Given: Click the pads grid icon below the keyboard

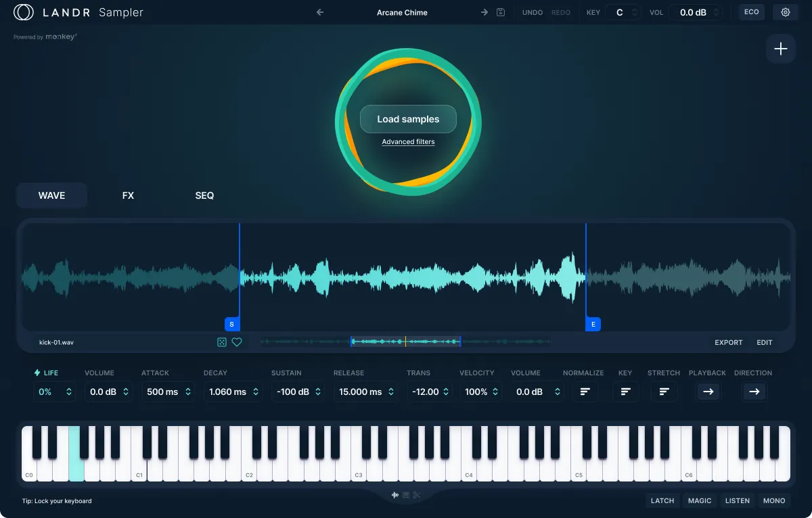Looking at the screenshot, I should [406, 495].
